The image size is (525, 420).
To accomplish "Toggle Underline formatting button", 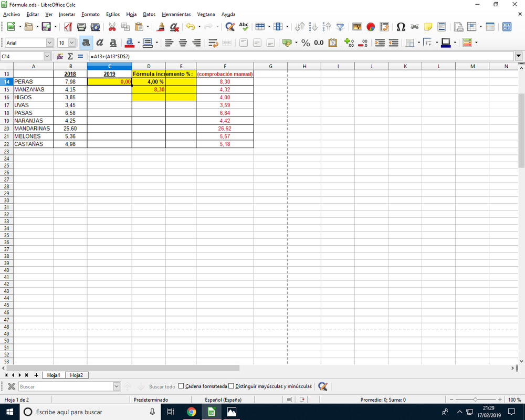I will pos(113,43).
